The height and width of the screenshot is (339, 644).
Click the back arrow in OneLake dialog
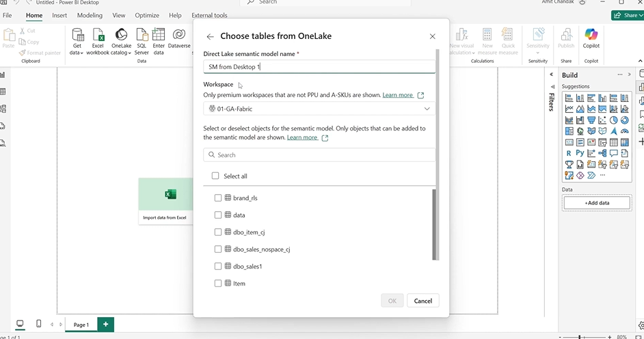coord(211,36)
